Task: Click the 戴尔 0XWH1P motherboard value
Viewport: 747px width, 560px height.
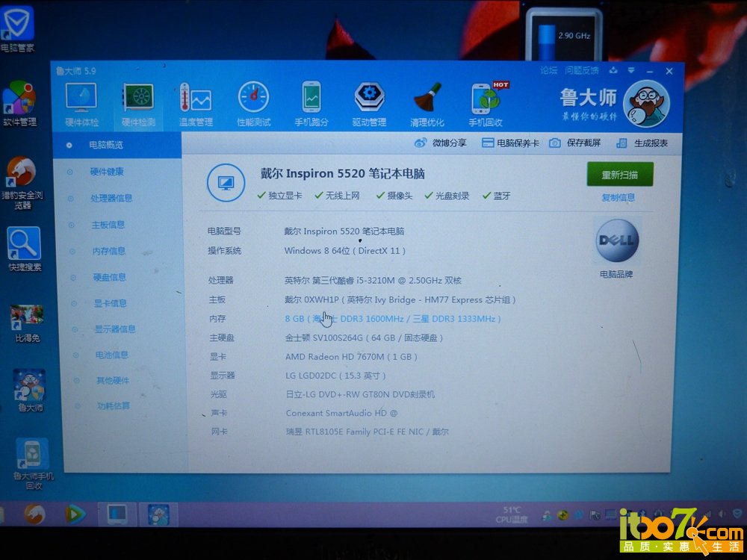Action: pyautogui.click(x=400, y=299)
